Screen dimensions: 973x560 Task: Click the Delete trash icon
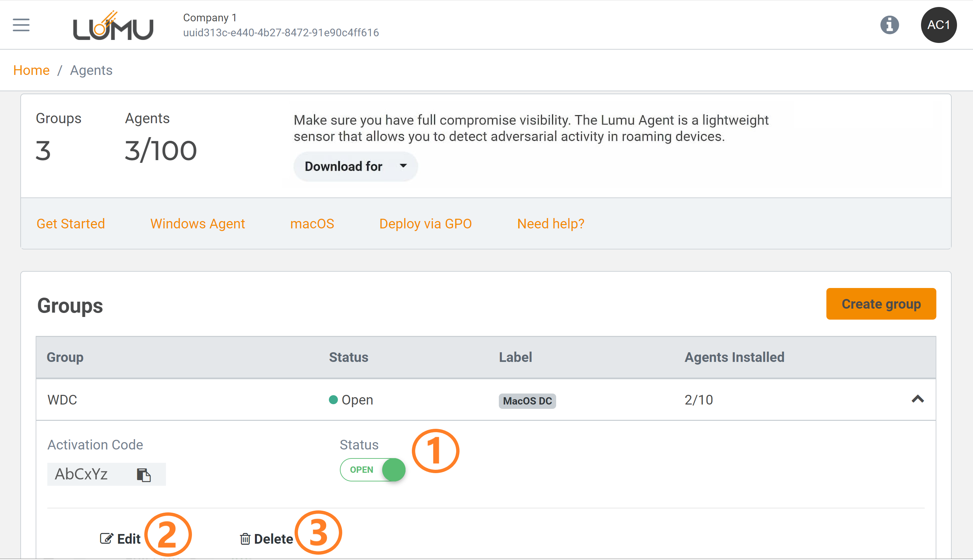pos(245,538)
